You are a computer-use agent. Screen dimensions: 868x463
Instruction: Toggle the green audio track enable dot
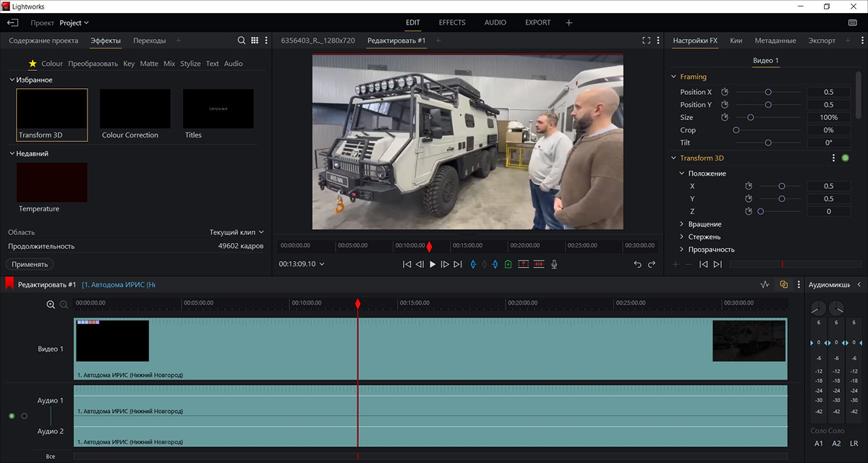pyautogui.click(x=12, y=416)
